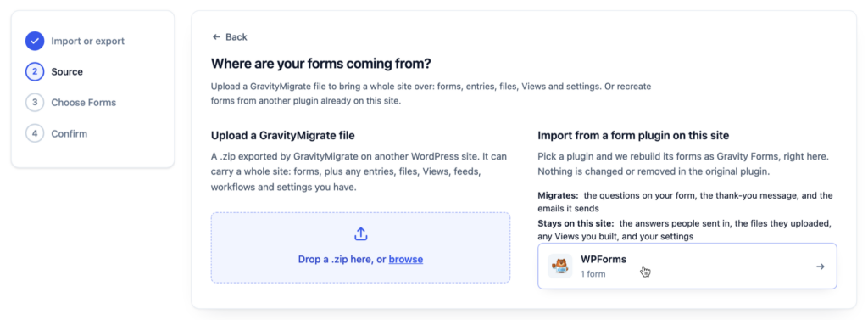Go to the Import or export step
868x320 pixels.
[88, 41]
